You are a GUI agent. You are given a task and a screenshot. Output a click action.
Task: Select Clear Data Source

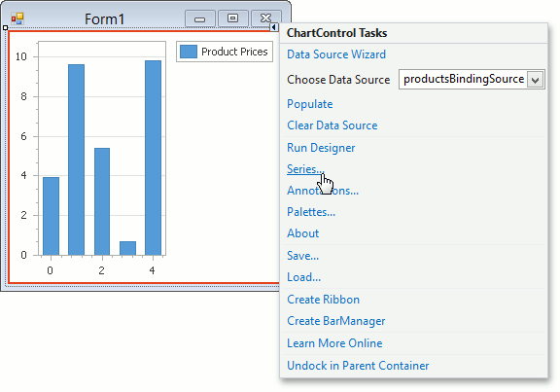point(332,125)
